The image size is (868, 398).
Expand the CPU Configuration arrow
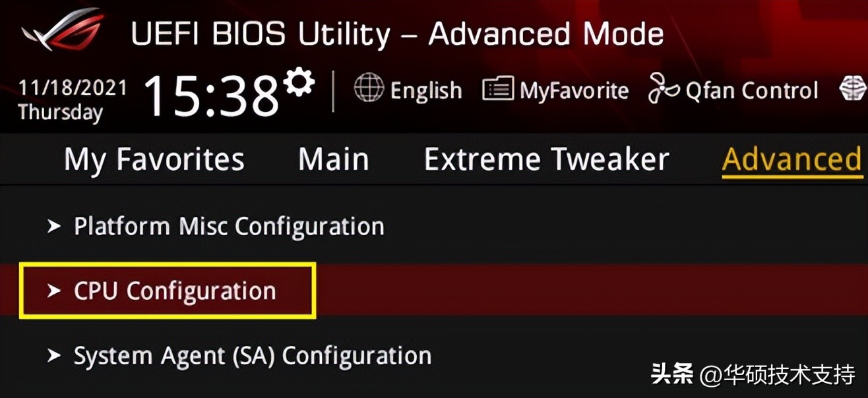54,291
